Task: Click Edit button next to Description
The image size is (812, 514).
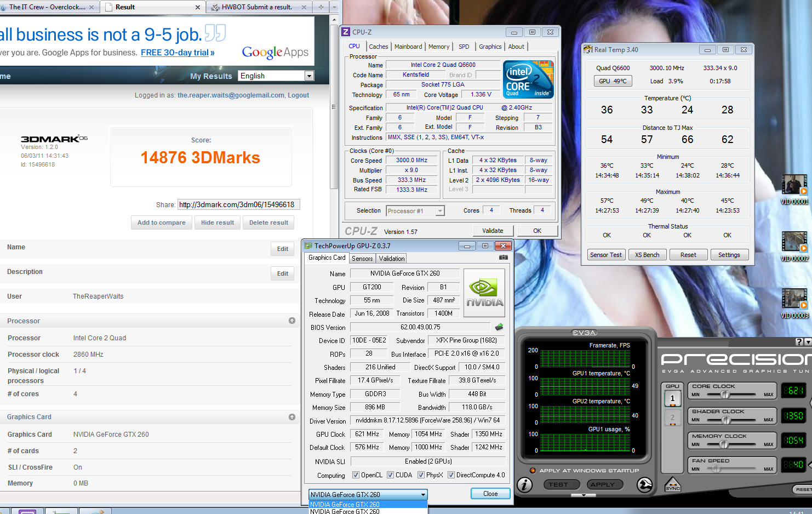Action: click(283, 273)
